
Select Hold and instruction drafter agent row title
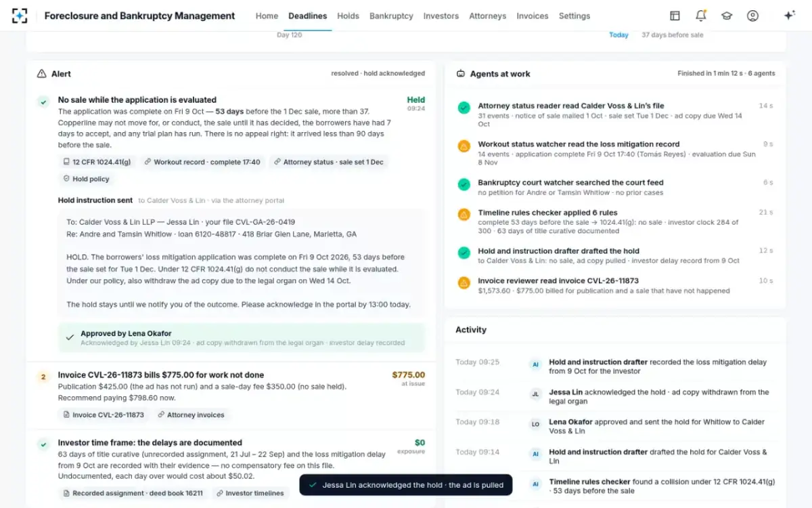tap(559, 251)
